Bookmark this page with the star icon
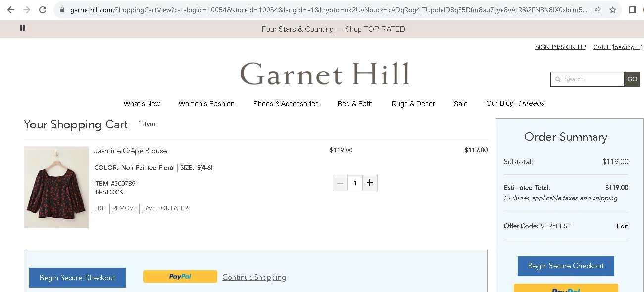The height and width of the screenshot is (292, 644). tap(613, 10)
